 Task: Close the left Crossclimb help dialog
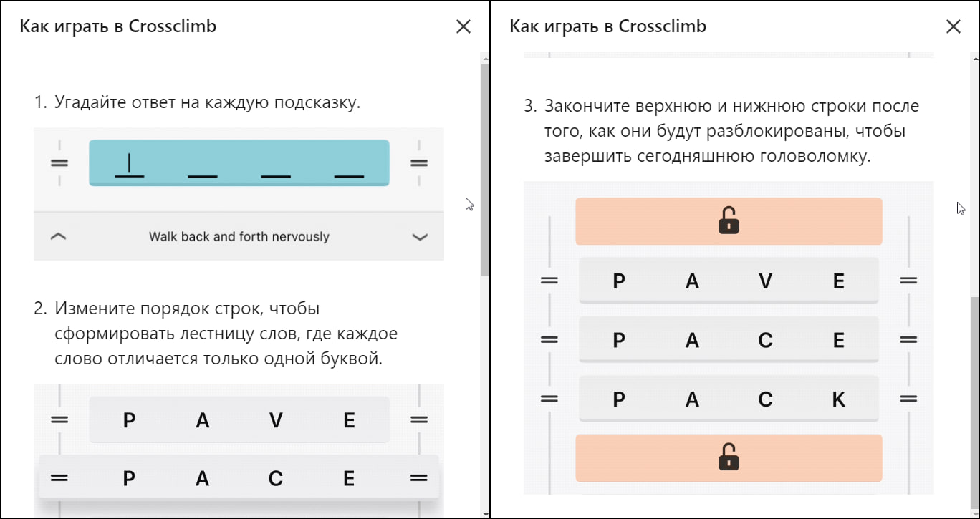click(x=463, y=26)
